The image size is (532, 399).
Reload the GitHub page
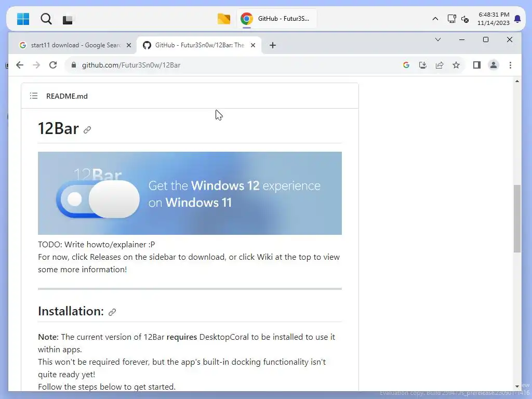tap(53, 65)
